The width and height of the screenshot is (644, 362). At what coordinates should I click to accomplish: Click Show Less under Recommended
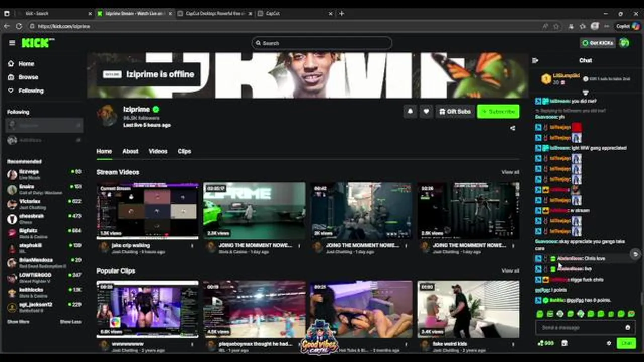tap(70, 322)
